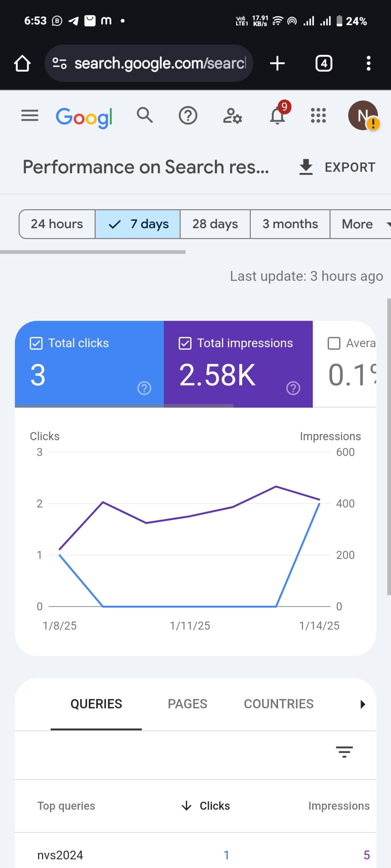Show more tabs with right arrow

[363, 704]
